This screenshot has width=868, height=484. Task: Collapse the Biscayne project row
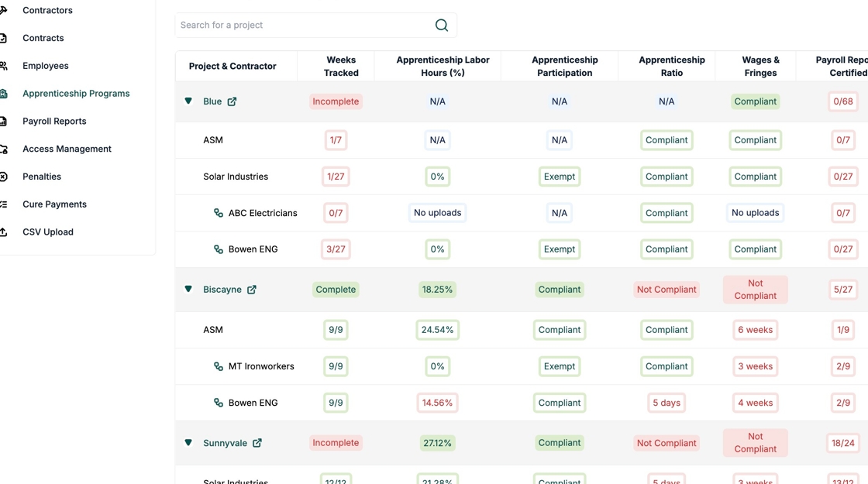tap(188, 290)
